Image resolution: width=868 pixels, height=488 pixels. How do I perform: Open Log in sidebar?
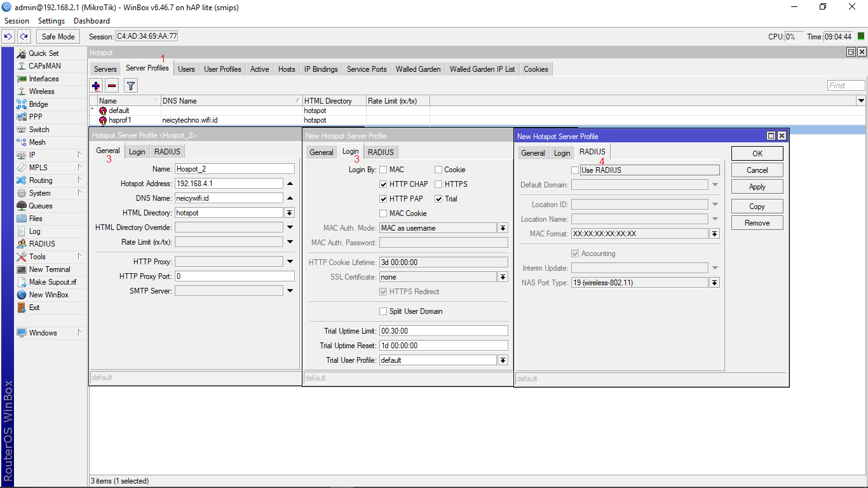51,231
